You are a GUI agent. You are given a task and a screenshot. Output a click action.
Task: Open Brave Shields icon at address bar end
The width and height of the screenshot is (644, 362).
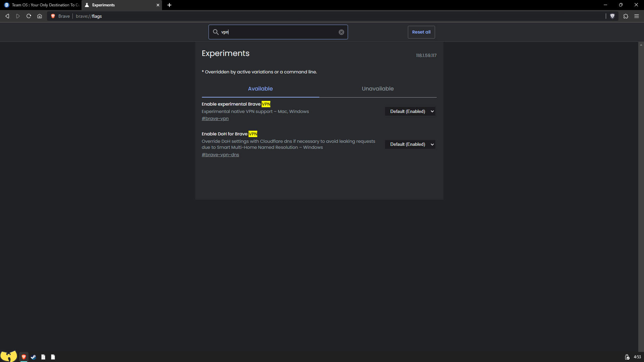point(612,16)
